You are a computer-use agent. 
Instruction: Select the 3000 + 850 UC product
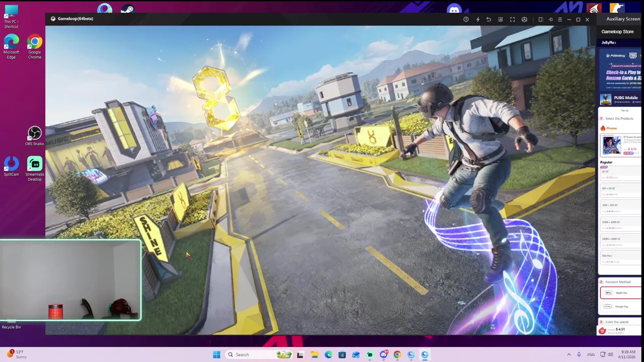pyautogui.click(x=620, y=208)
